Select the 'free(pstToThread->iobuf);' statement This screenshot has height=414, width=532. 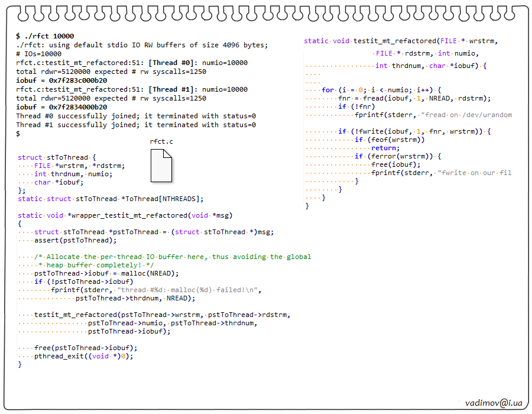tap(86, 348)
